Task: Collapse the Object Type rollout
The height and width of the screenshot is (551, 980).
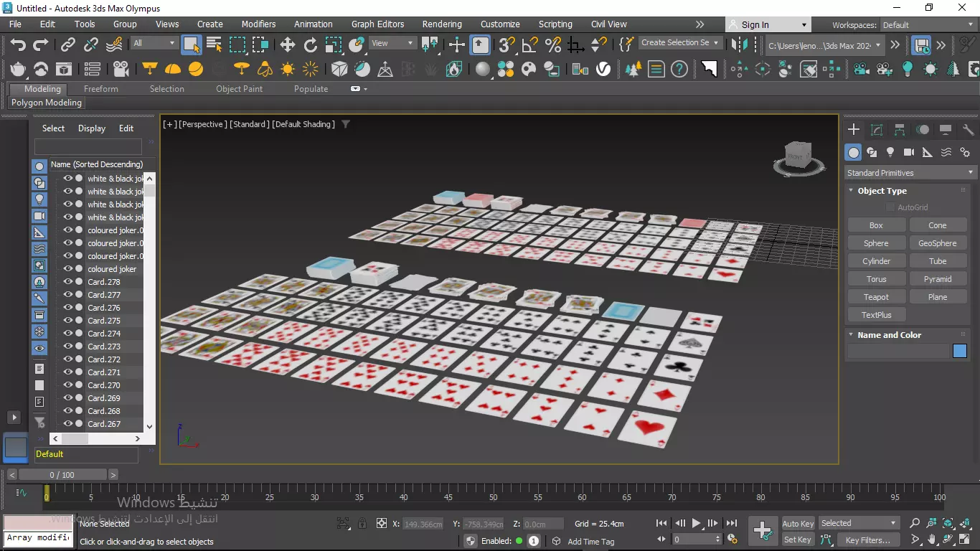Action: click(x=882, y=191)
